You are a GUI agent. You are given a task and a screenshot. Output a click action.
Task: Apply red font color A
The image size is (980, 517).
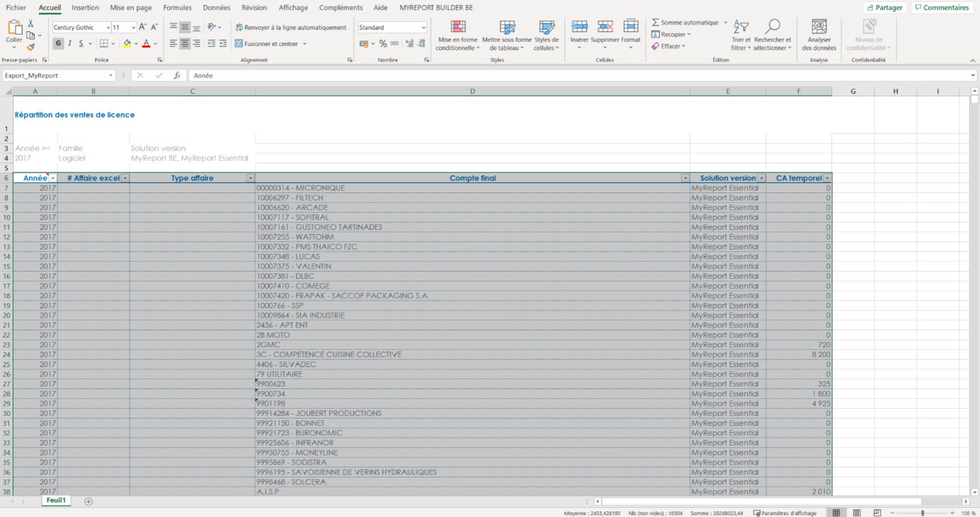click(x=146, y=43)
